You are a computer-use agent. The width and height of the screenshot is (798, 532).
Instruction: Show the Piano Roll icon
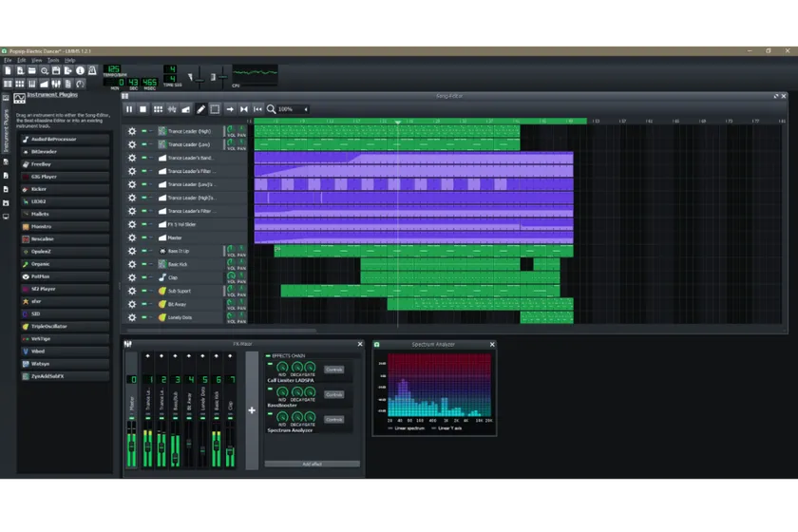pyautogui.click(x=32, y=84)
